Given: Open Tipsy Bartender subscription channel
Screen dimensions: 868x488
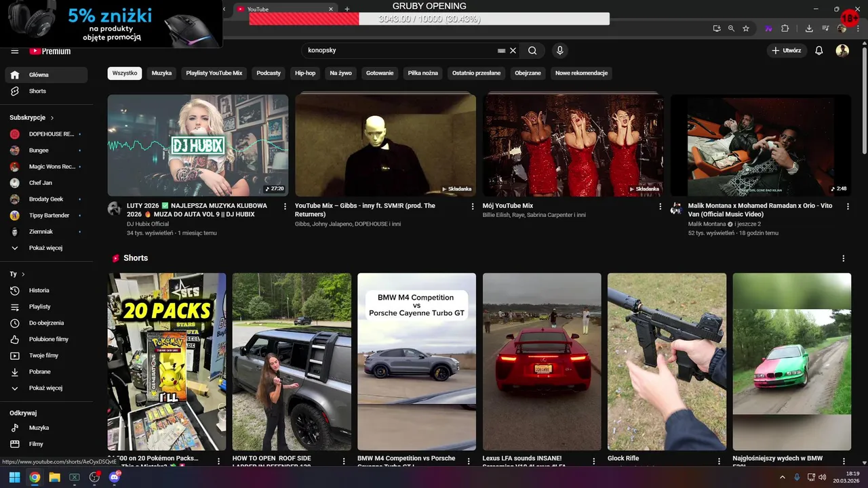Looking at the screenshot, I should click(x=46, y=216).
